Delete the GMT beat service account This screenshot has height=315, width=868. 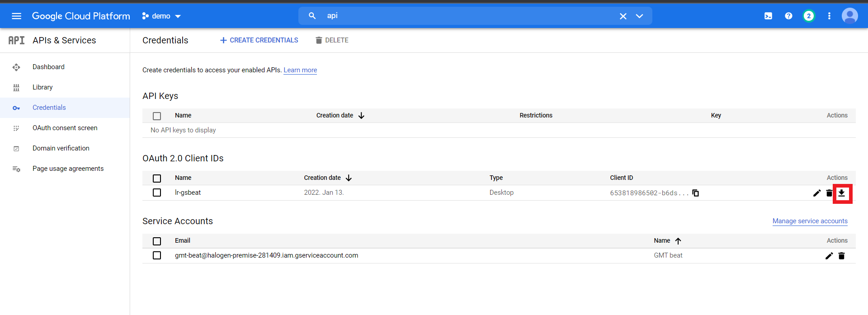(x=841, y=256)
